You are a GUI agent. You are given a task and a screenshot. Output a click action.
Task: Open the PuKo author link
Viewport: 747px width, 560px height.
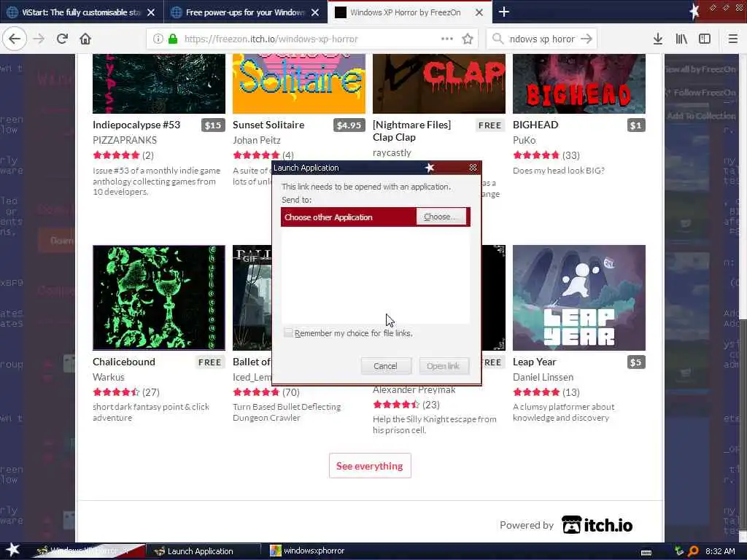pos(524,140)
